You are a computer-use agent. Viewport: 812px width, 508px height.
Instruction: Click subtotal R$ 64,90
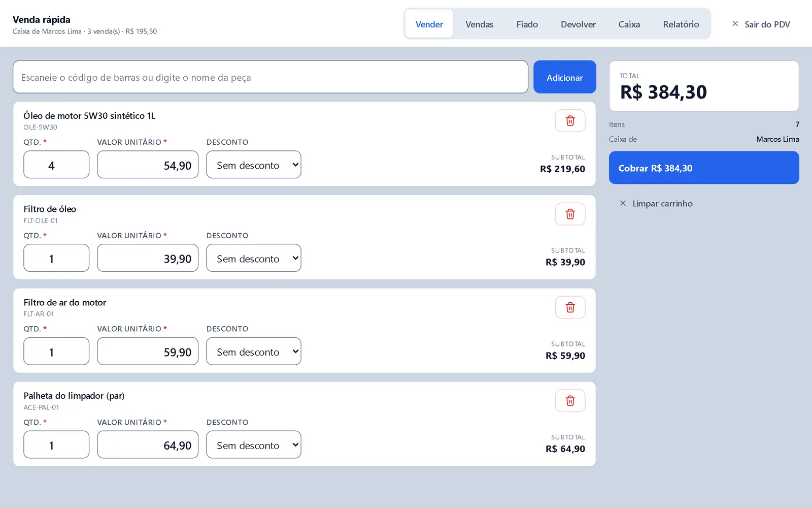[x=565, y=449]
